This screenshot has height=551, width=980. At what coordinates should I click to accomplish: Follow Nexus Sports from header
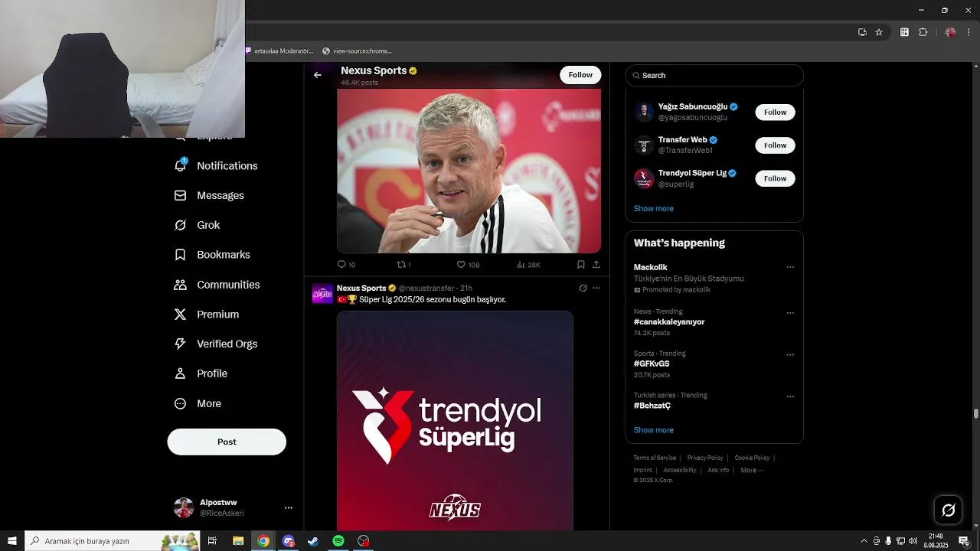[x=580, y=75]
